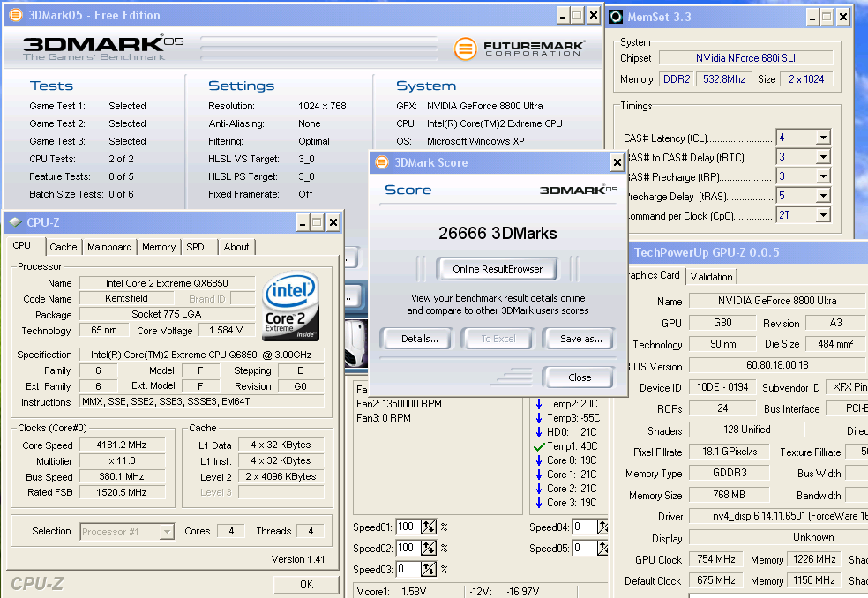Close the 3DMark Score dialog with X

coord(617,162)
